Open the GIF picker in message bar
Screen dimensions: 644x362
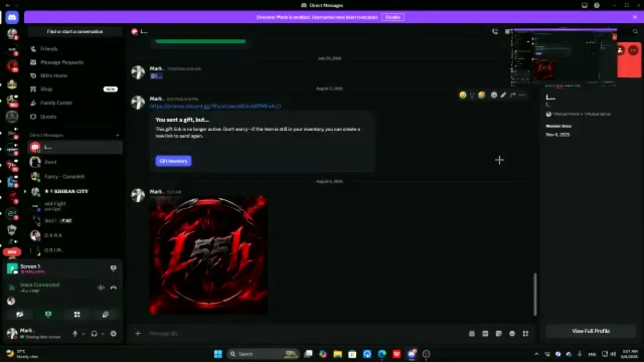(x=485, y=333)
